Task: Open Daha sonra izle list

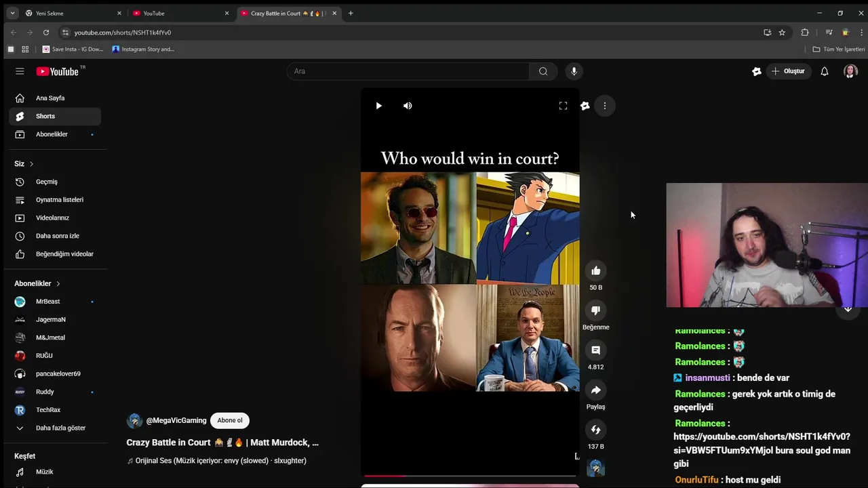Action: tap(55, 236)
